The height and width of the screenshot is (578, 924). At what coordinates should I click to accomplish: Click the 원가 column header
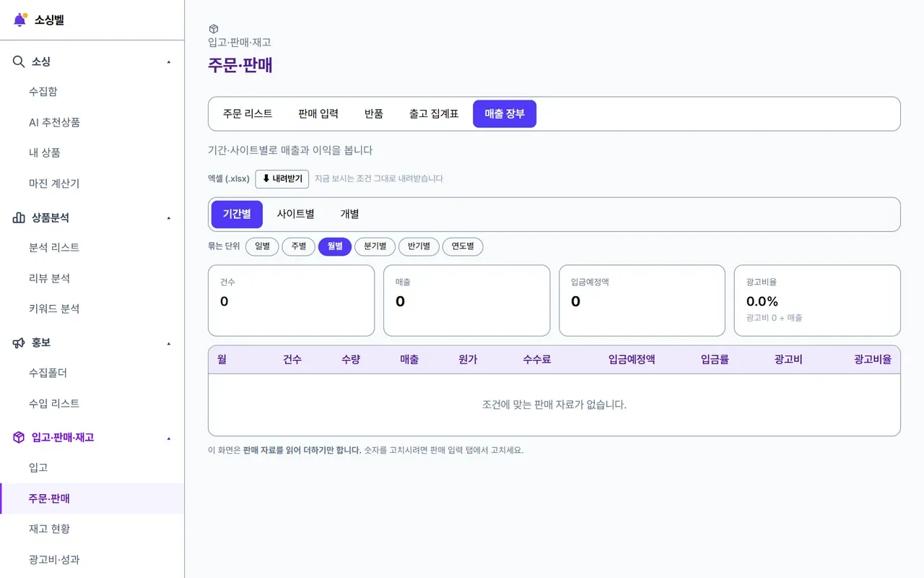[x=468, y=359]
